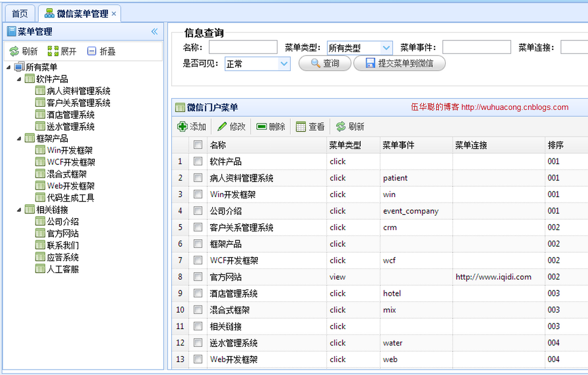
Task: Click the 菜单管理 panel header icon
Action: 12,32
